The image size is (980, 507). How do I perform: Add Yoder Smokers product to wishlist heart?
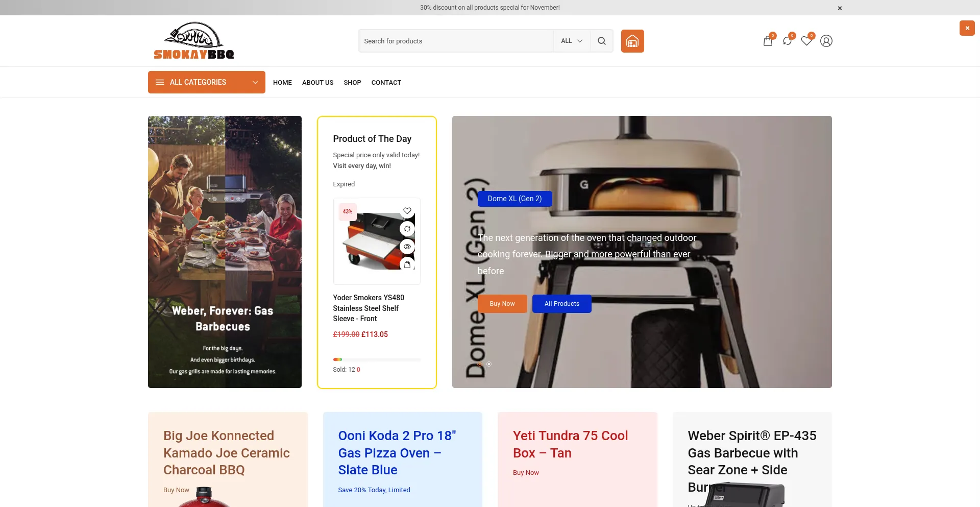click(x=407, y=211)
